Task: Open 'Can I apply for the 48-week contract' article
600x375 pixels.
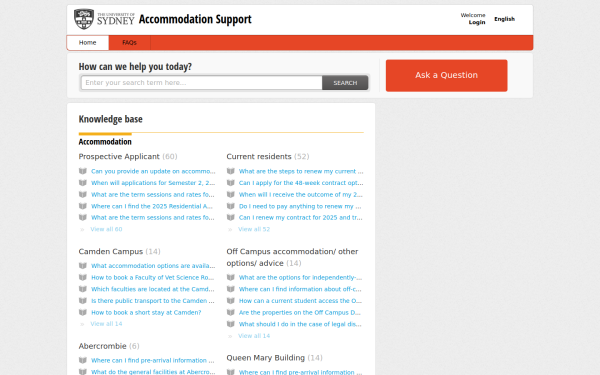Action: click(301, 183)
